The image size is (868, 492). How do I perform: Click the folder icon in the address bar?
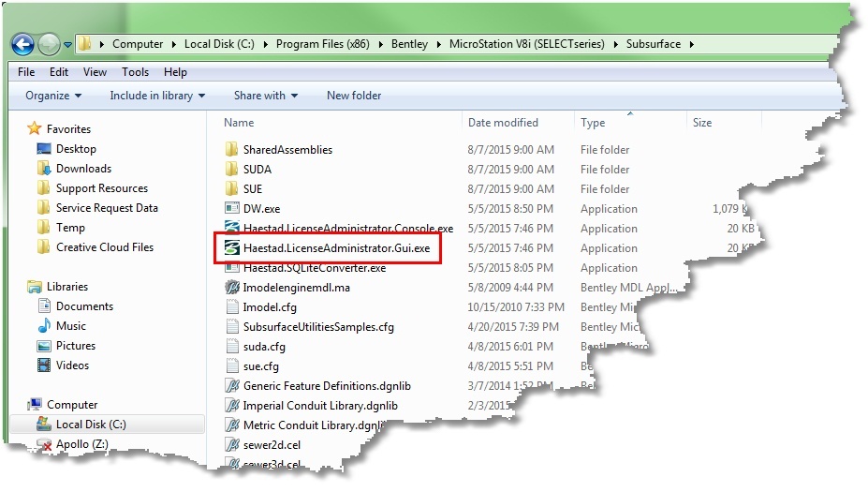84,44
